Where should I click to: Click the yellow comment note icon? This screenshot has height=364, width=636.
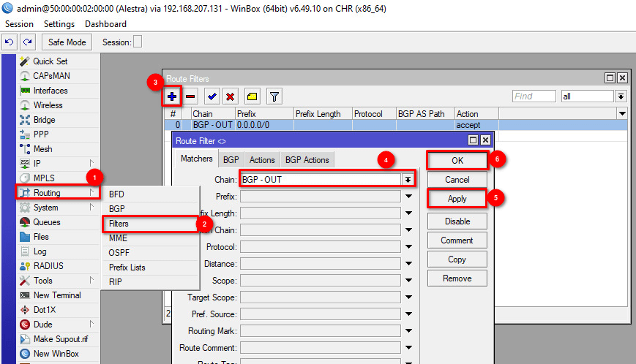point(252,96)
